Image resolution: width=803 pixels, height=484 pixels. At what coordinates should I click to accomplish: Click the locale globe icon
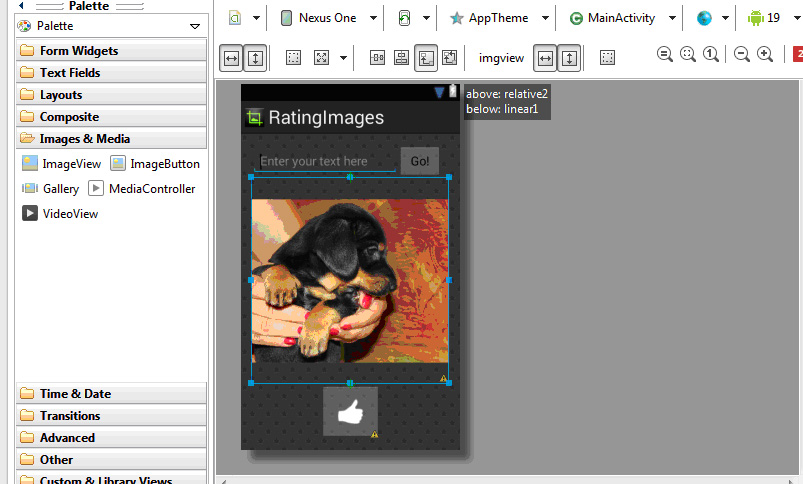(x=705, y=18)
